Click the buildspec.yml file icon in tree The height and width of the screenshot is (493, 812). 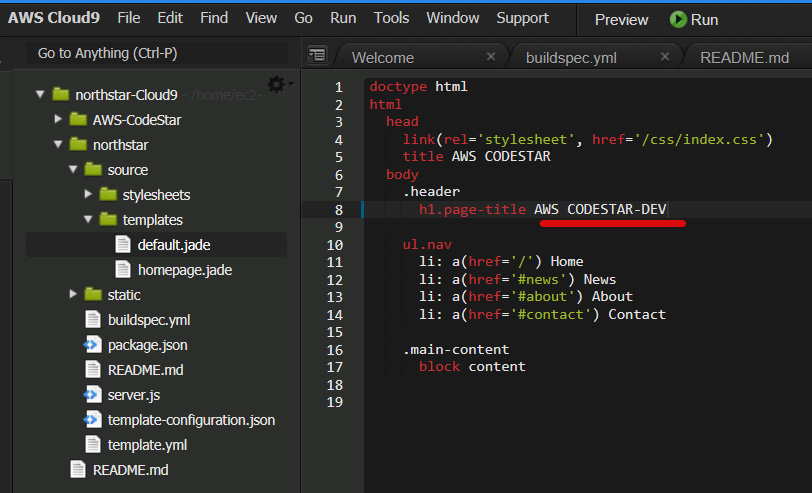93,320
